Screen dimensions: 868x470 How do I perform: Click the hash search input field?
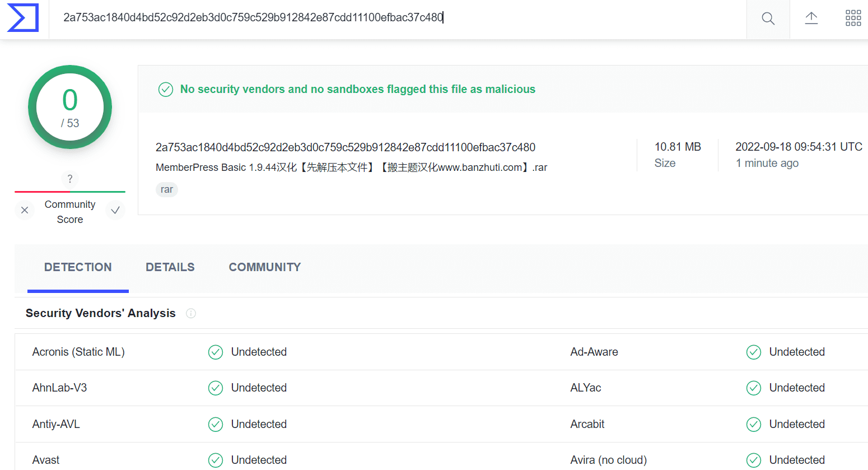click(398, 18)
